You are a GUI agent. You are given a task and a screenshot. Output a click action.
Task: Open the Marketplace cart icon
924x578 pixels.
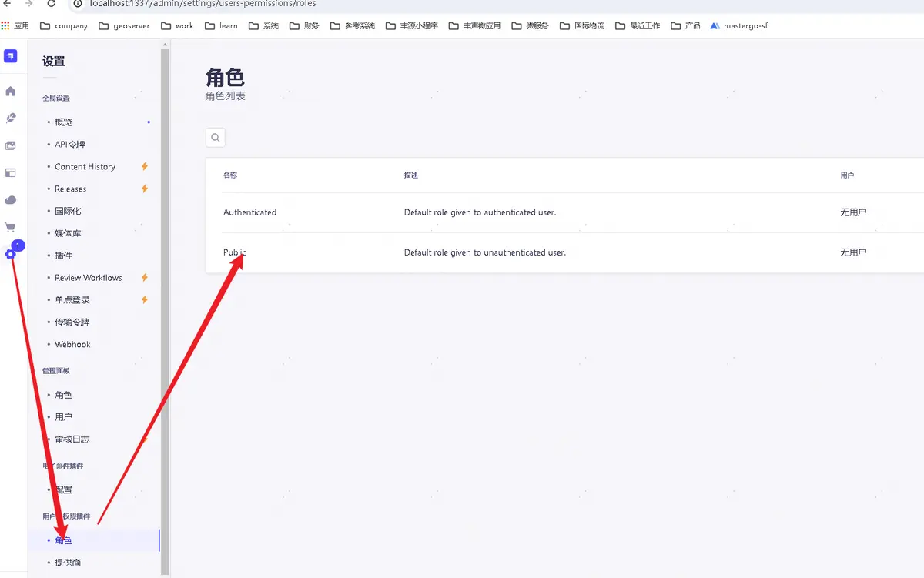pos(10,227)
